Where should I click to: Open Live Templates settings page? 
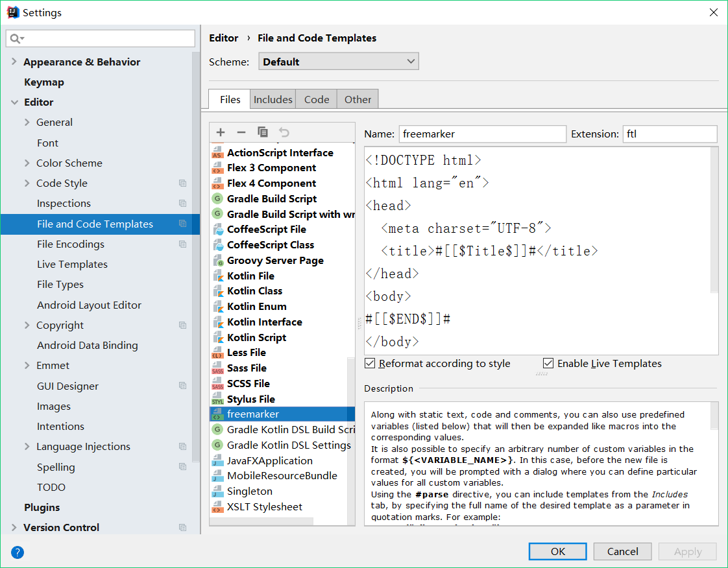tap(73, 265)
